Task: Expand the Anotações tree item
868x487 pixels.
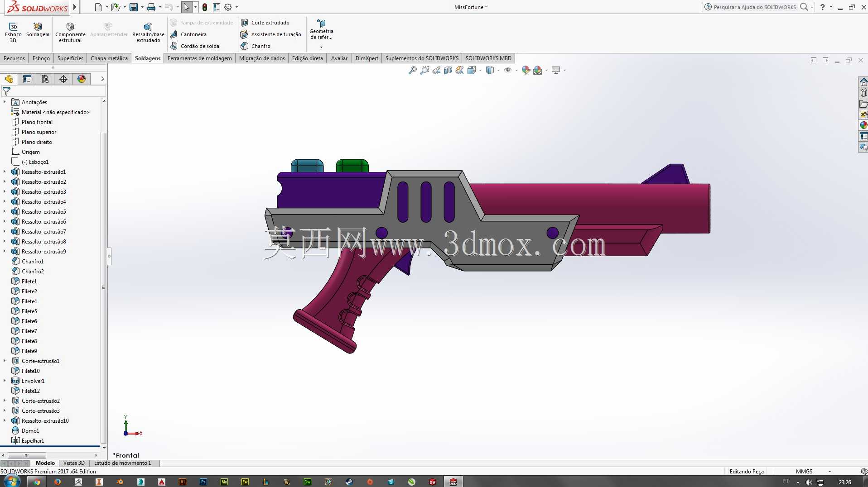Action: coord(5,102)
